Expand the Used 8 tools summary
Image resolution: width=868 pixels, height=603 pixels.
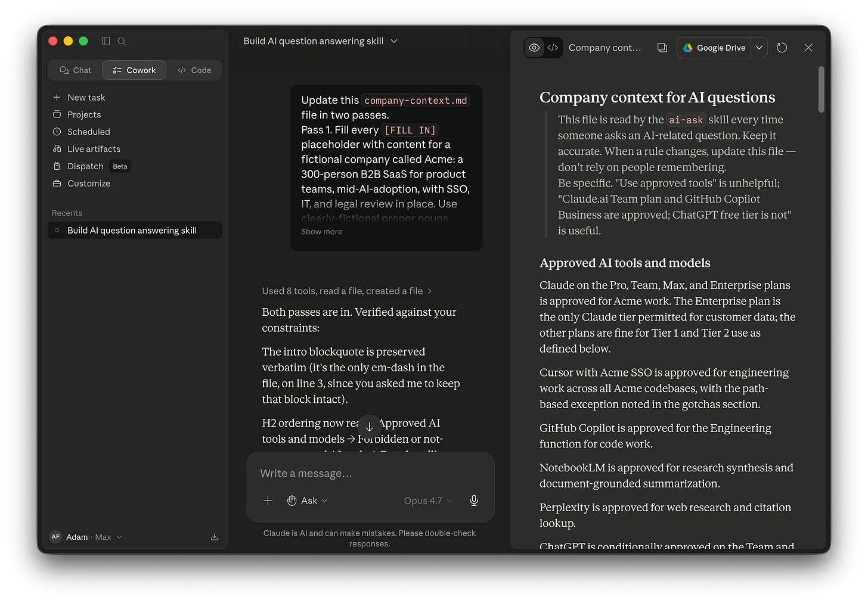347,291
